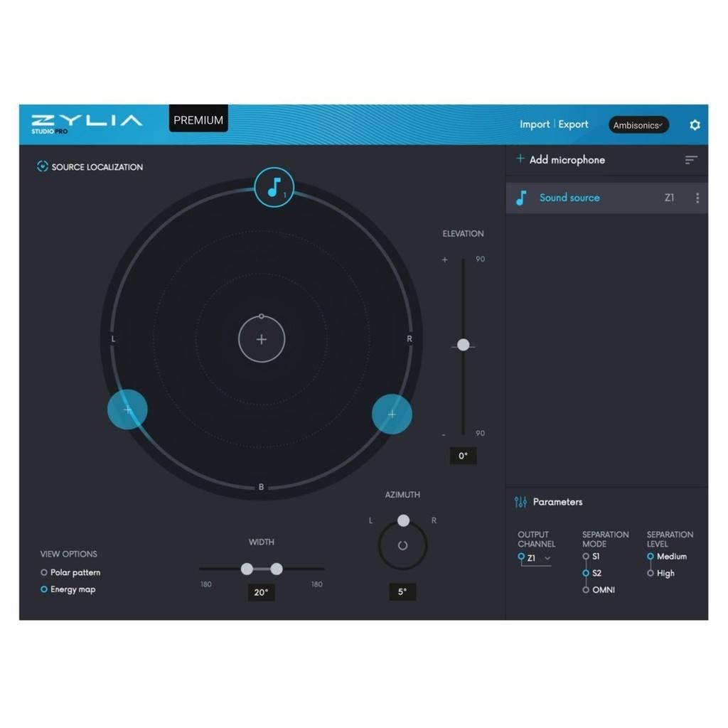Click the Import menu item
This screenshot has height=728, width=728.
pos(534,124)
